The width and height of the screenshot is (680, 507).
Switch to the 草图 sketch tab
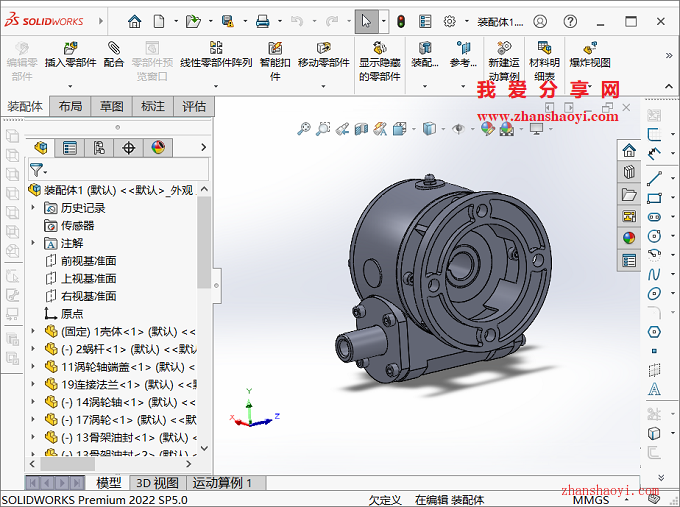pyautogui.click(x=111, y=106)
